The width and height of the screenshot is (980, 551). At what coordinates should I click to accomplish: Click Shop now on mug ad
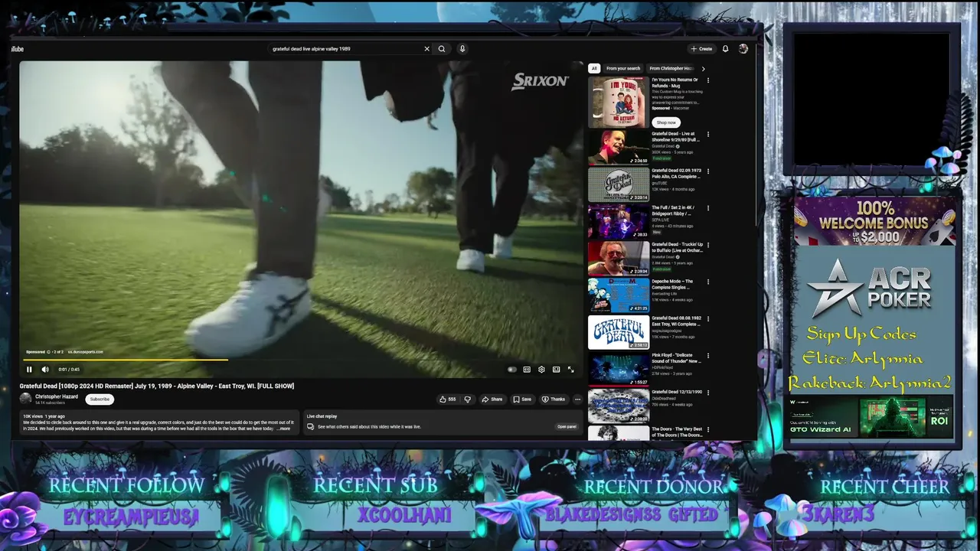(x=666, y=122)
